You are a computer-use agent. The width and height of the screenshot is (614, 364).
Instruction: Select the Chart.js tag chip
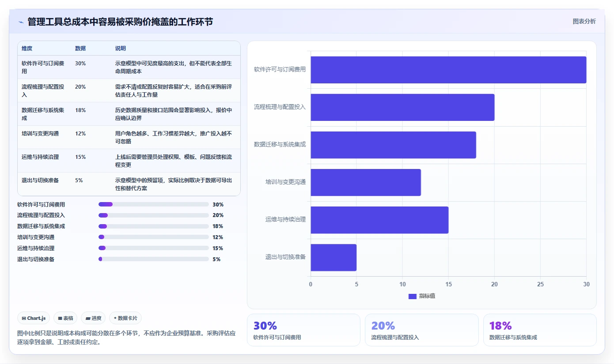coord(34,318)
